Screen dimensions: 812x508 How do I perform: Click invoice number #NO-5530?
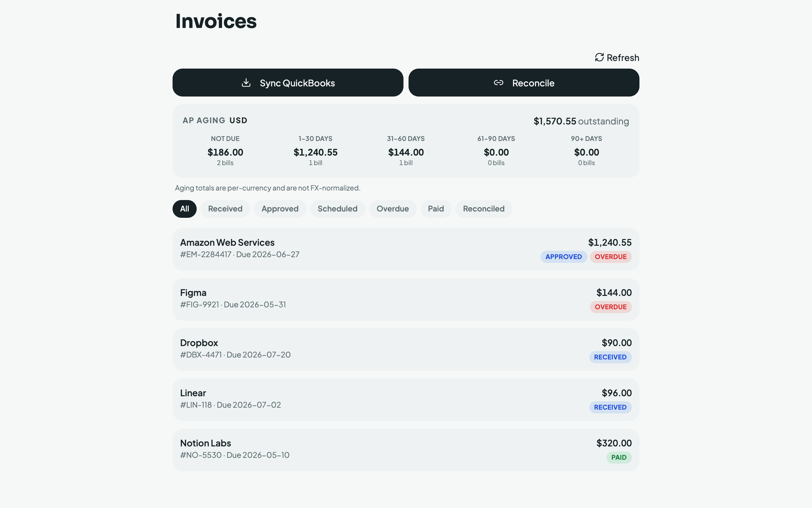pyautogui.click(x=201, y=455)
